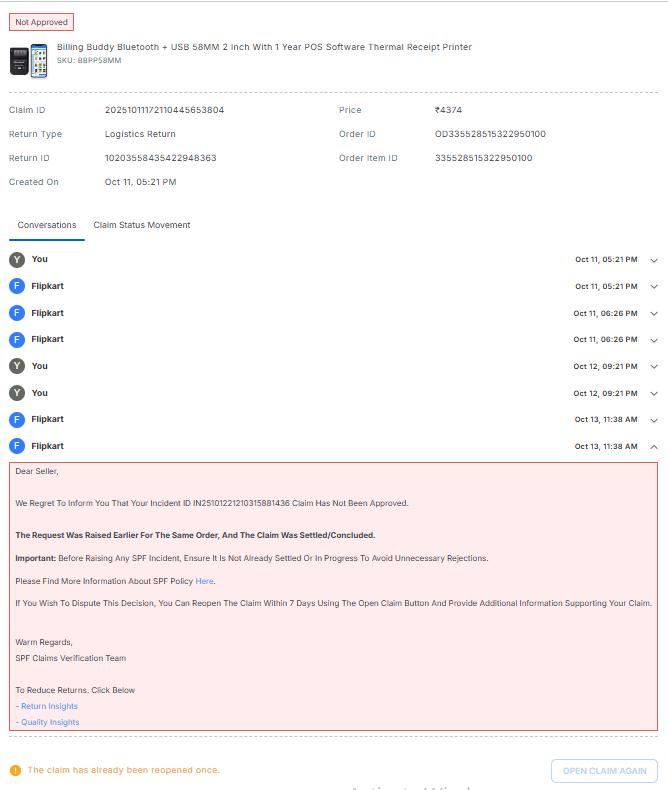
Task: Select Order ID value OD335528515322950100
Action: 490,134
